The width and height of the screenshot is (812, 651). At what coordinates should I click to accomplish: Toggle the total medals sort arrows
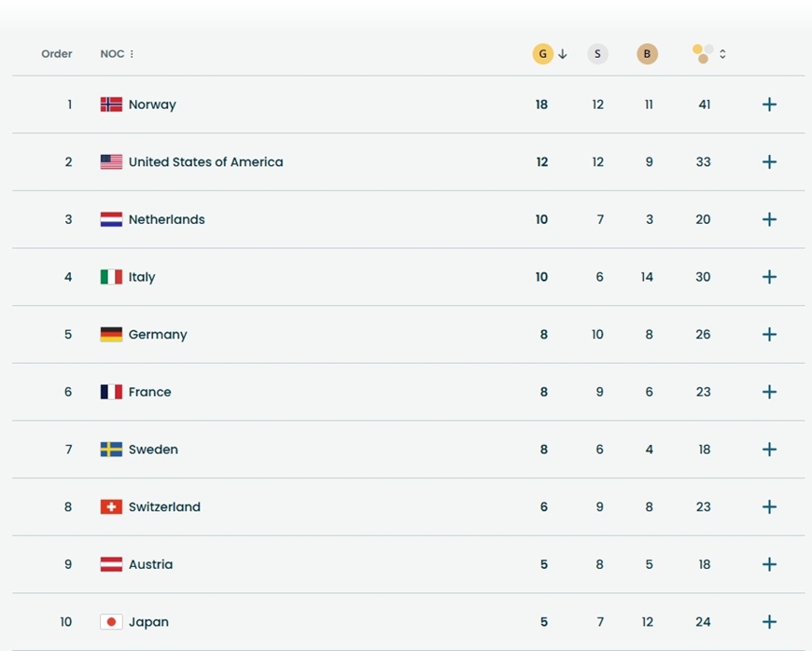722,54
